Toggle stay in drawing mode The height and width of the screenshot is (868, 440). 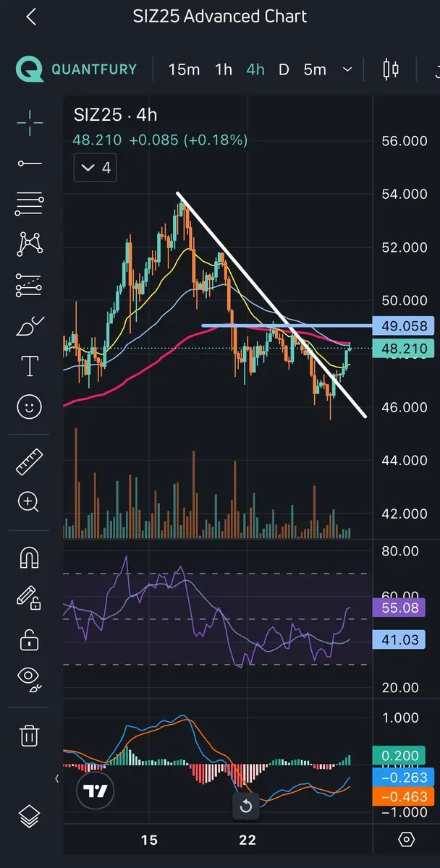coord(30,598)
